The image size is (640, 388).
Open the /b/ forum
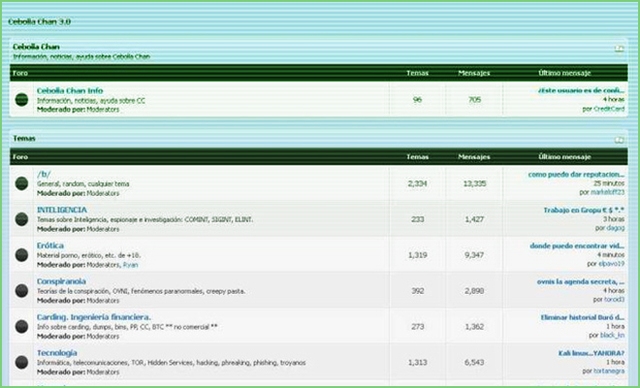click(x=44, y=174)
